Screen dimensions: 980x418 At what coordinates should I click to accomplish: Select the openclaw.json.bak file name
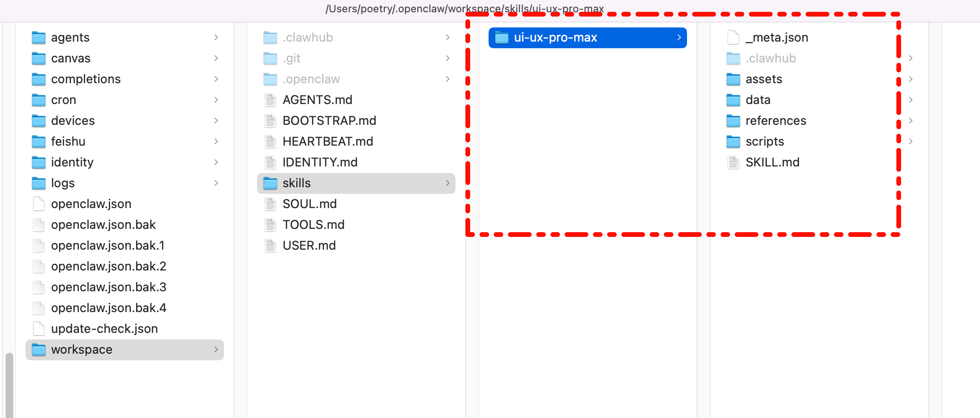(103, 225)
